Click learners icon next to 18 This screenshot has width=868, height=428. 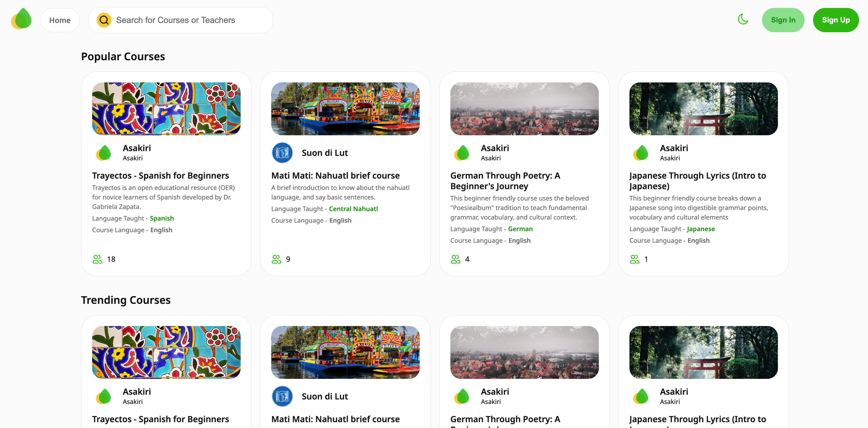97,259
